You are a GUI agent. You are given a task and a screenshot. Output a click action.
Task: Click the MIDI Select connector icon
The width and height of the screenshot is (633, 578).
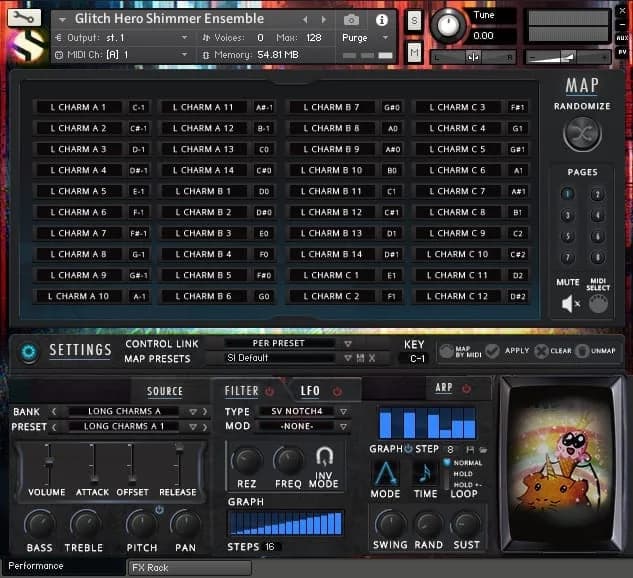click(x=598, y=304)
